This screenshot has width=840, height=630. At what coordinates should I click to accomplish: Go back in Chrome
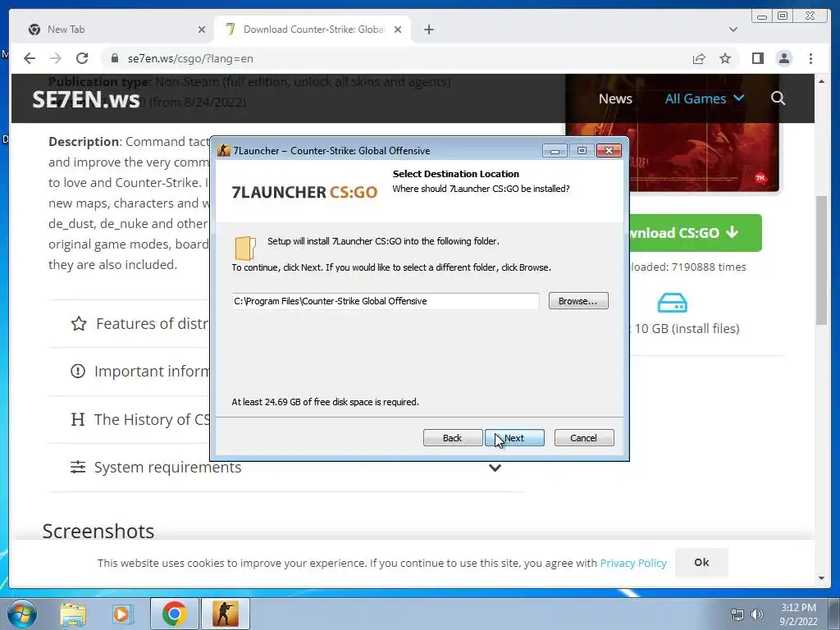point(29,58)
